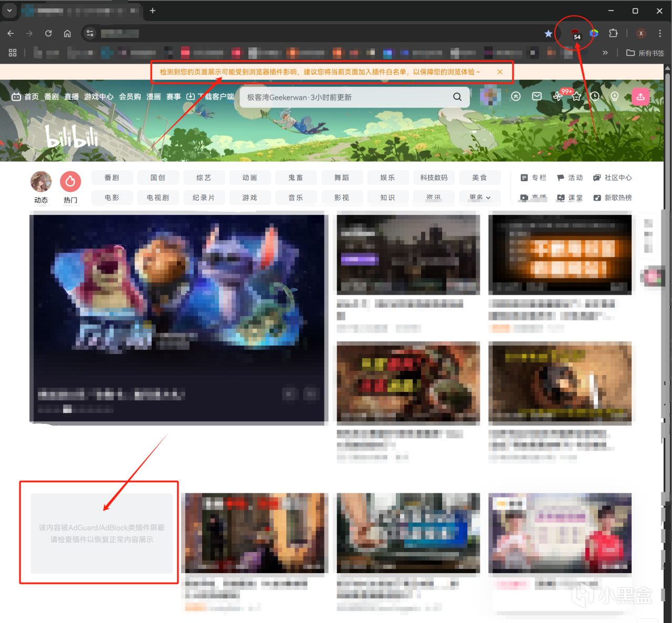Open a new browser tab
The image size is (672, 623).
click(153, 11)
